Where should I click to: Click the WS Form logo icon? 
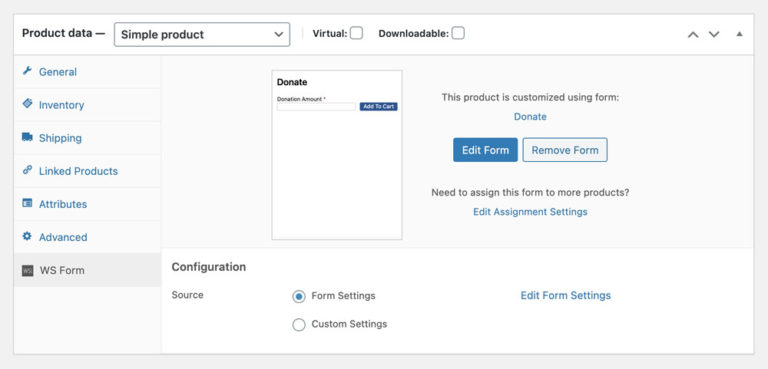click(27, 270)
